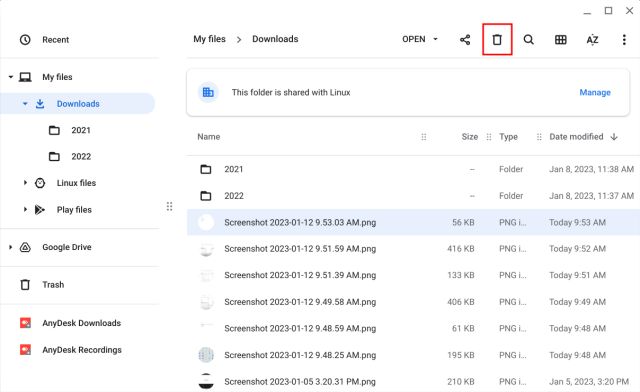640x392 pixels.
Task: Switch to thumbnail grid view icon
Action: (x=560, y=40)
